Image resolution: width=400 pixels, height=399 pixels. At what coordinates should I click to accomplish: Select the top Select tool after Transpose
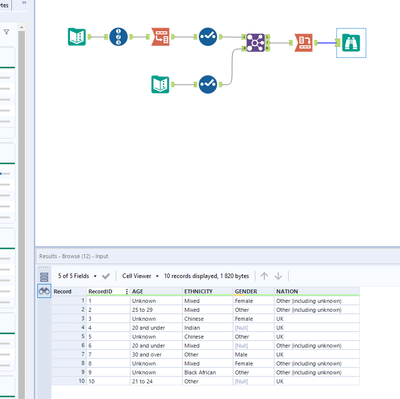click(x=208, y=37)
